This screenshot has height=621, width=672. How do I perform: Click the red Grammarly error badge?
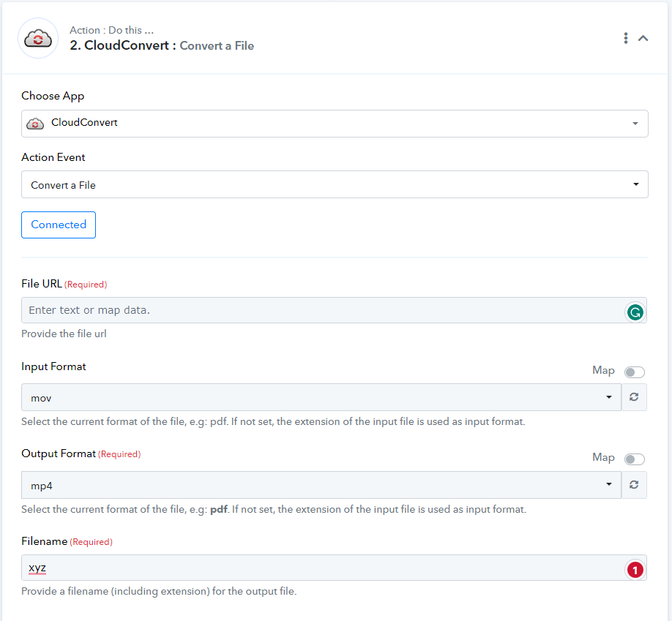pyautogui.click(x=635, y=570)
